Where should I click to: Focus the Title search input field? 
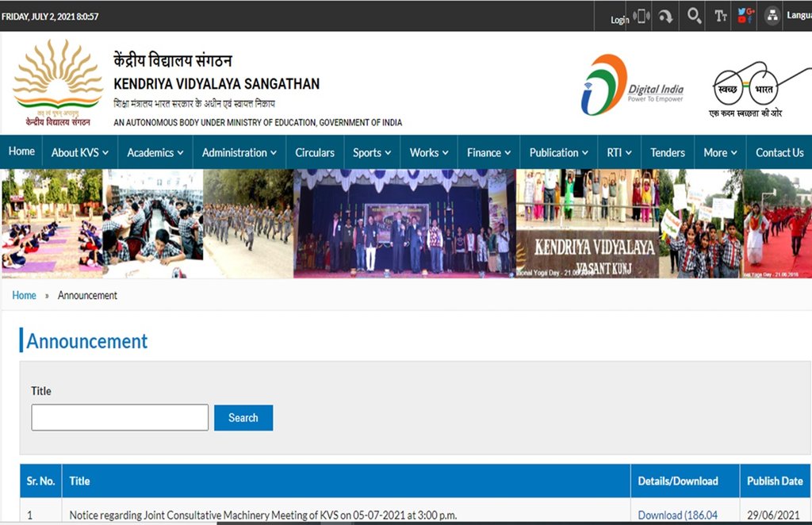(x=120, y=417)
